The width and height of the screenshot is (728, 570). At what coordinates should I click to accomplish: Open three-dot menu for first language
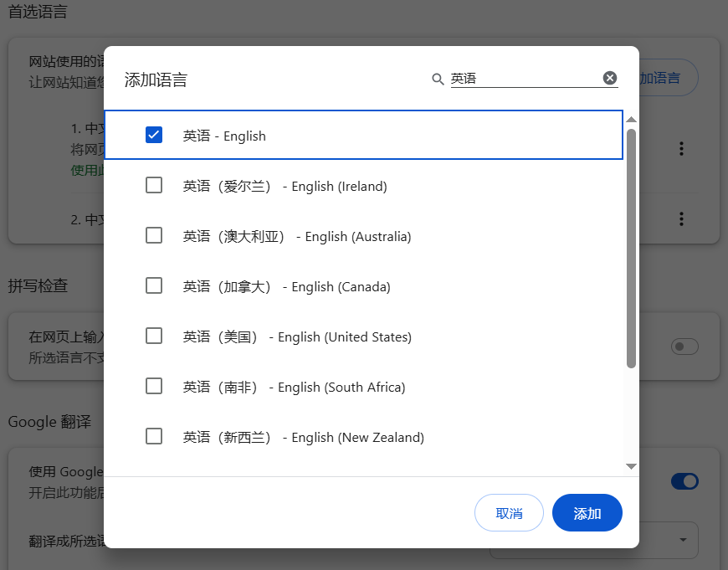pyautogui.click(x=682, y=149)
